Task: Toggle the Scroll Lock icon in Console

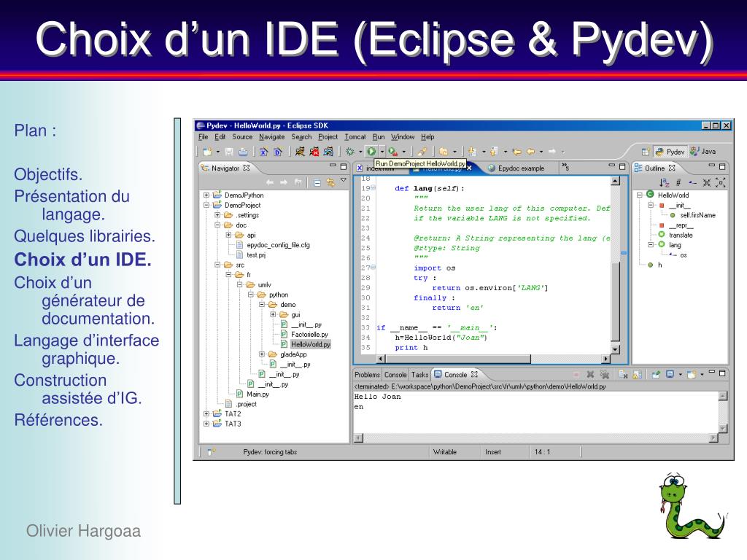Action: tap(637, 374)
